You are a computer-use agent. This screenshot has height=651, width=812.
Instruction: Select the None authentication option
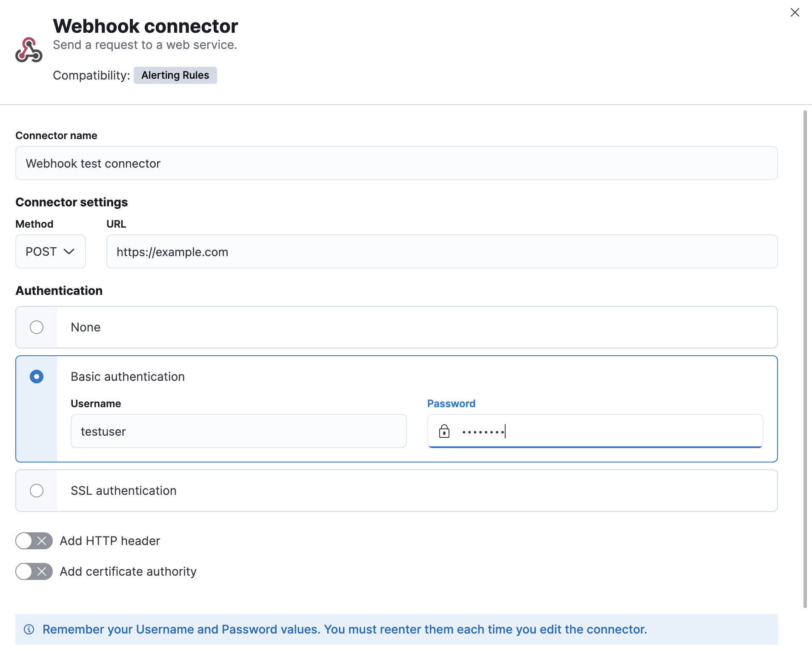coord(37,327)
